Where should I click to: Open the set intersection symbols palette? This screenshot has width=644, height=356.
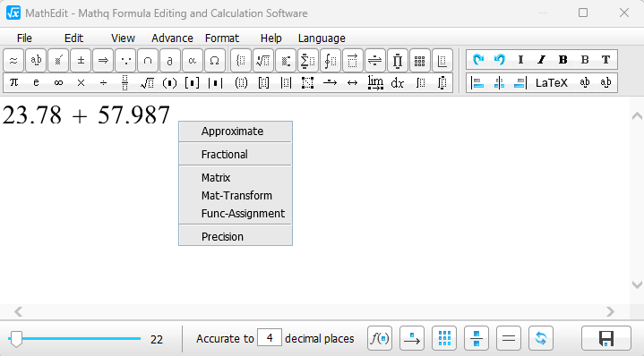tap(148, 61)
